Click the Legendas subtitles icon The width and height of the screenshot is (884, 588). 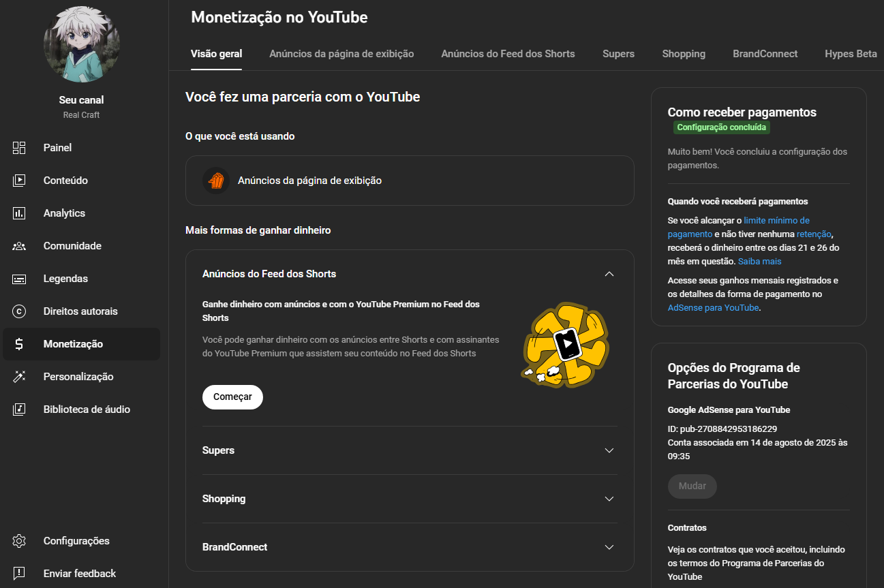pyautogui.click(x=19, y=279)
